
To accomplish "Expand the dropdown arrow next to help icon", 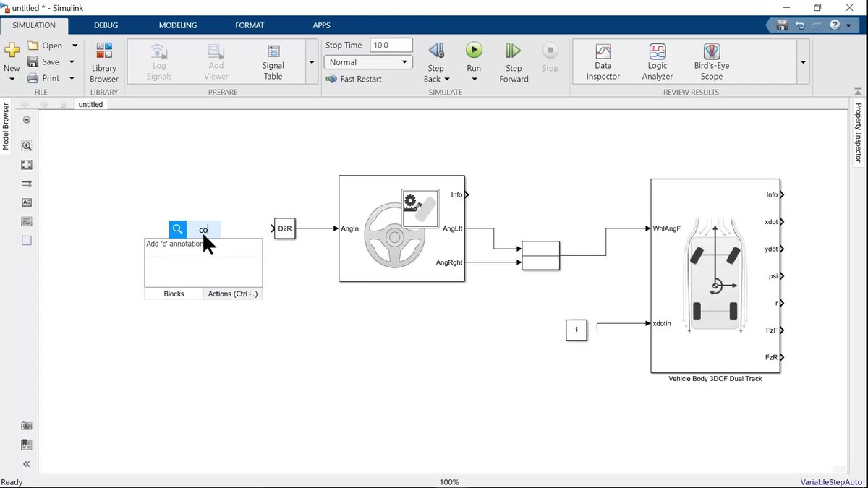I will [848, 25].
